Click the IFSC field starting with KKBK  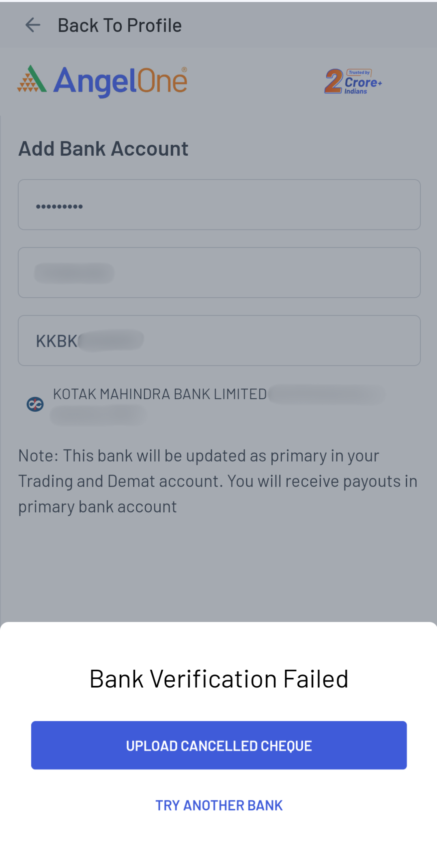coord(219,341)
